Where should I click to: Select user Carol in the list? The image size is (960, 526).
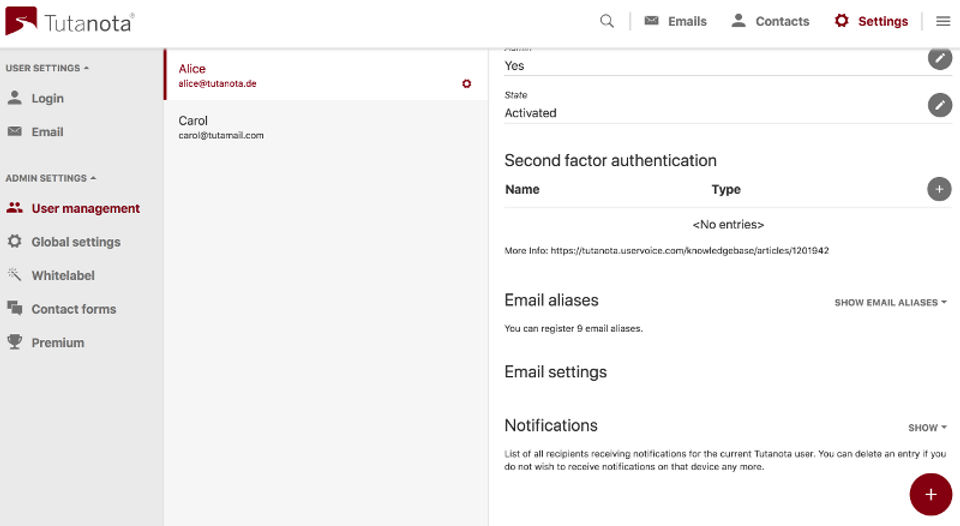tap(326, 127)
